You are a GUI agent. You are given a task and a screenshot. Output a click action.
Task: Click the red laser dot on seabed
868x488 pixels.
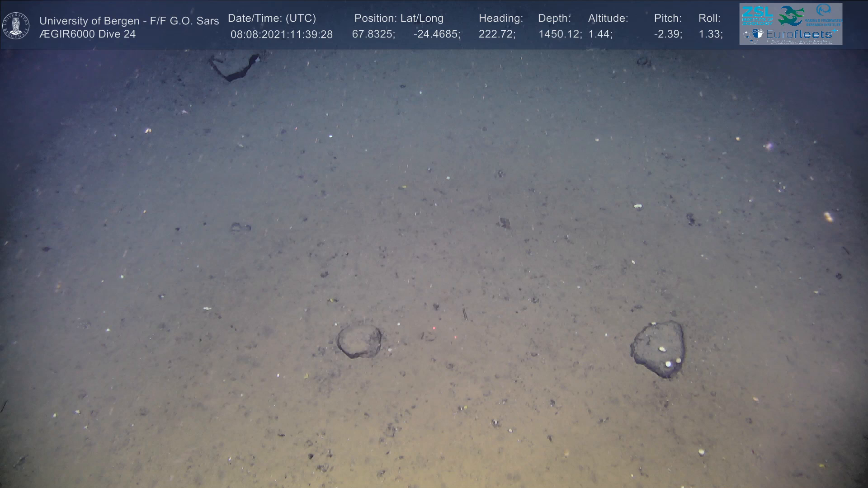point(434,328)
